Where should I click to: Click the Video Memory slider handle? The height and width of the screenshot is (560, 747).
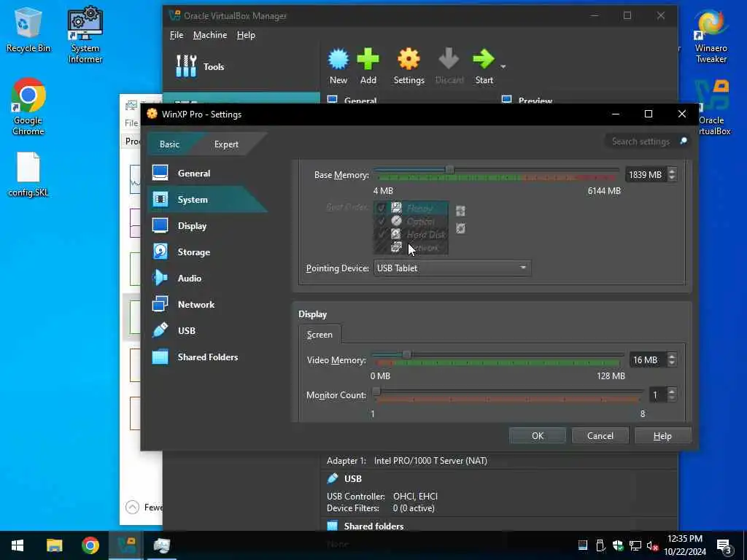tap(406, 355)
